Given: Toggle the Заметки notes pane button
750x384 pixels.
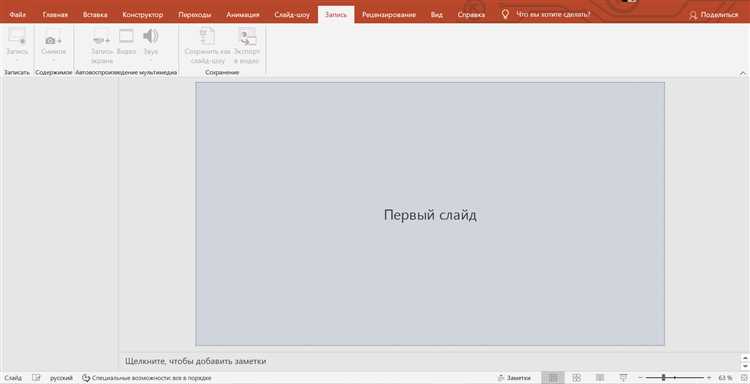Looking at the screenshot, I should [514, 378].
